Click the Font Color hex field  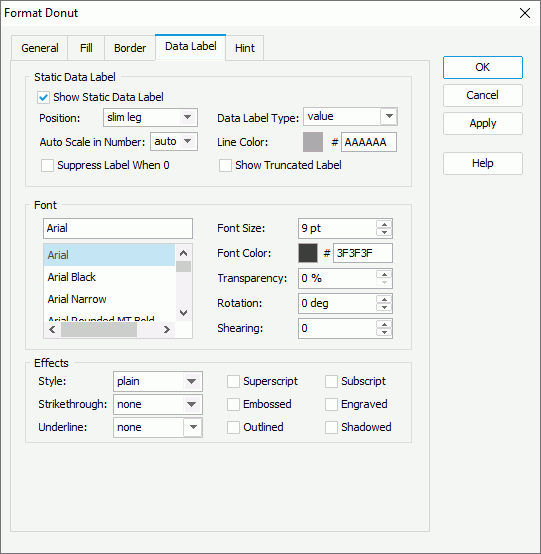coord(363,253)
